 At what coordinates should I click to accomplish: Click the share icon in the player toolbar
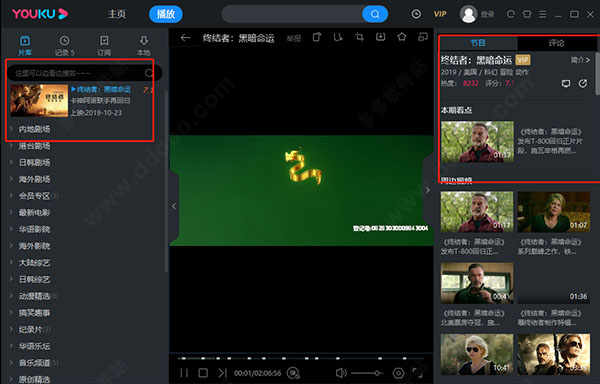(x=316, y=37)
